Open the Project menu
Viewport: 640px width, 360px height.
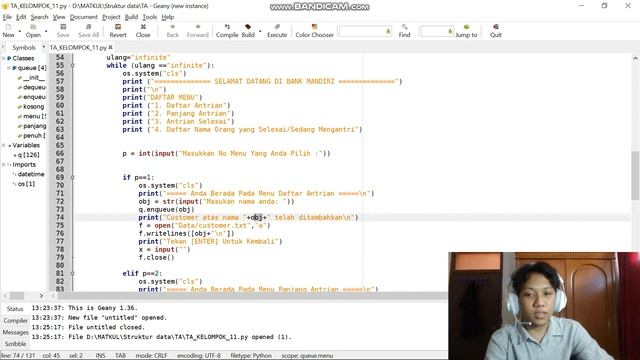[x=111, y=17]
